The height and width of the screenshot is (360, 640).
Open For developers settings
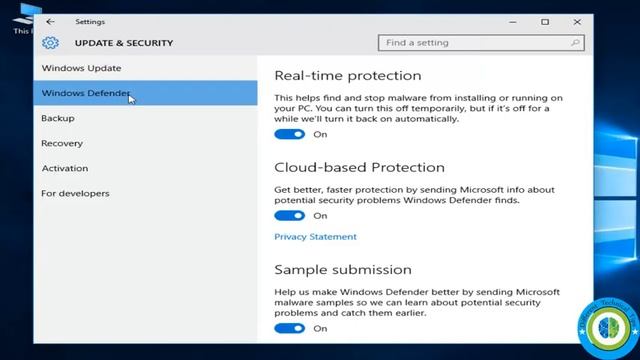145,193
